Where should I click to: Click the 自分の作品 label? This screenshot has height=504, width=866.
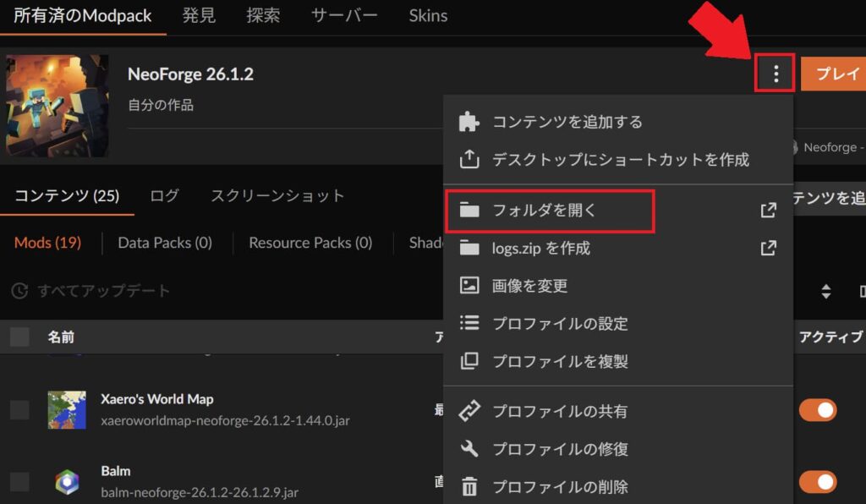coord(161,105)
